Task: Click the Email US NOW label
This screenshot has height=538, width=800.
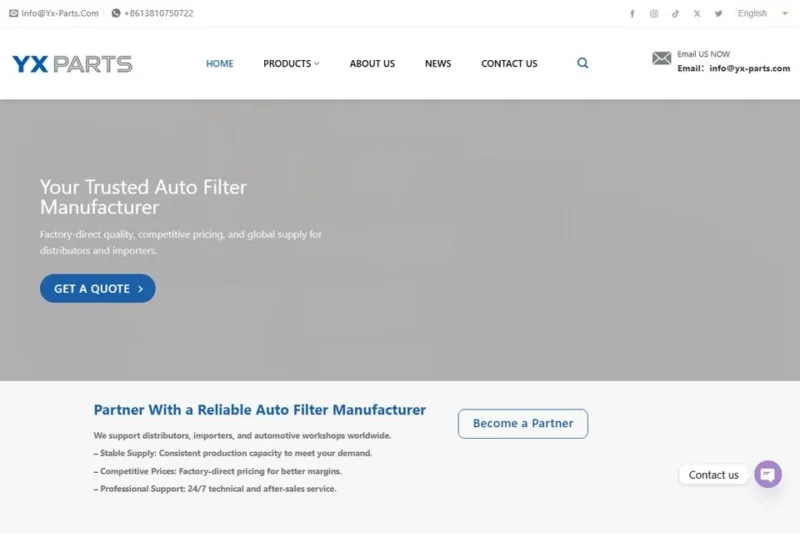Action: point(704,54)
